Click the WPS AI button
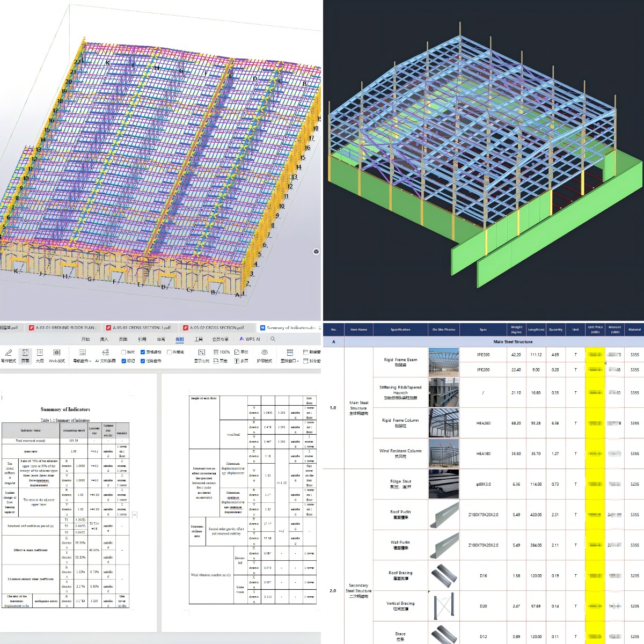 pyautogui.click(x=250, y=339)
